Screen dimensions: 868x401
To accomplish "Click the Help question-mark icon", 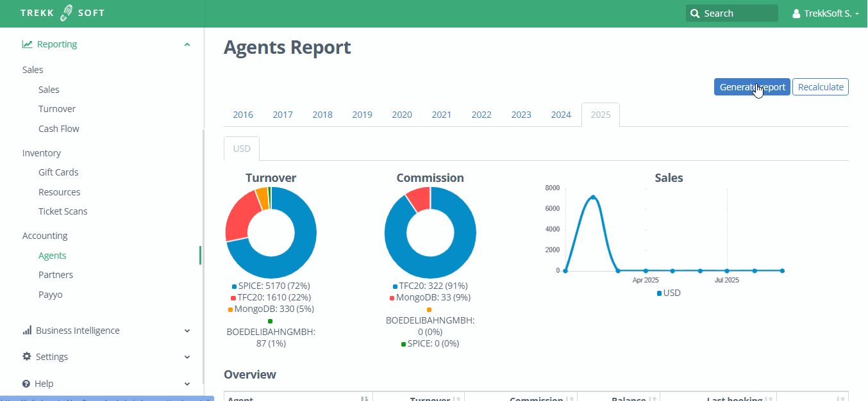I will point(25,383).
